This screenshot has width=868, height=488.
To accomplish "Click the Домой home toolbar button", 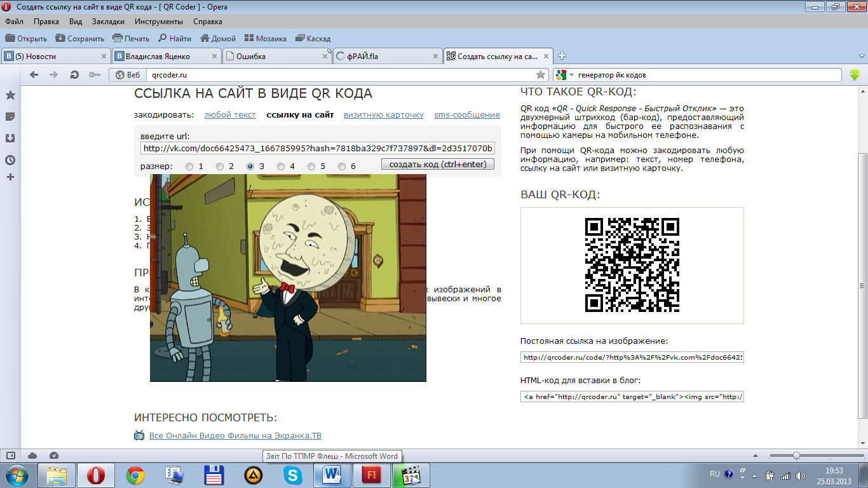I will (x=218, y=38).
